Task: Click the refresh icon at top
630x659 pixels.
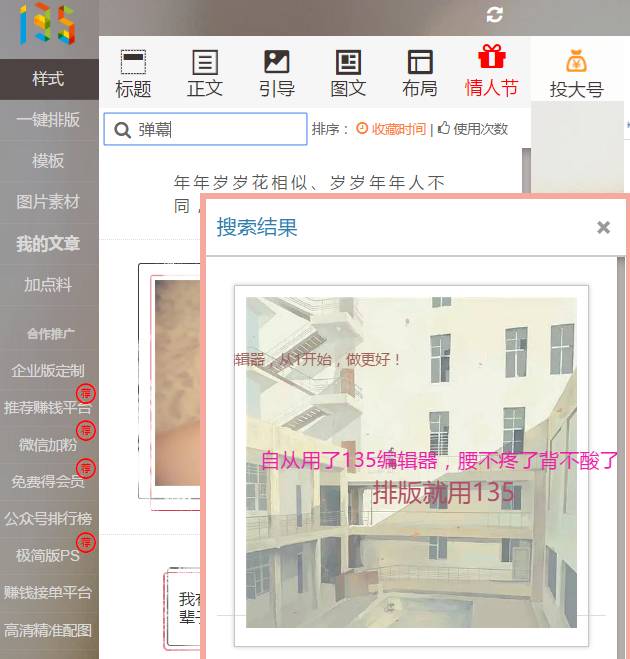Action: click(x=494, y=14)
